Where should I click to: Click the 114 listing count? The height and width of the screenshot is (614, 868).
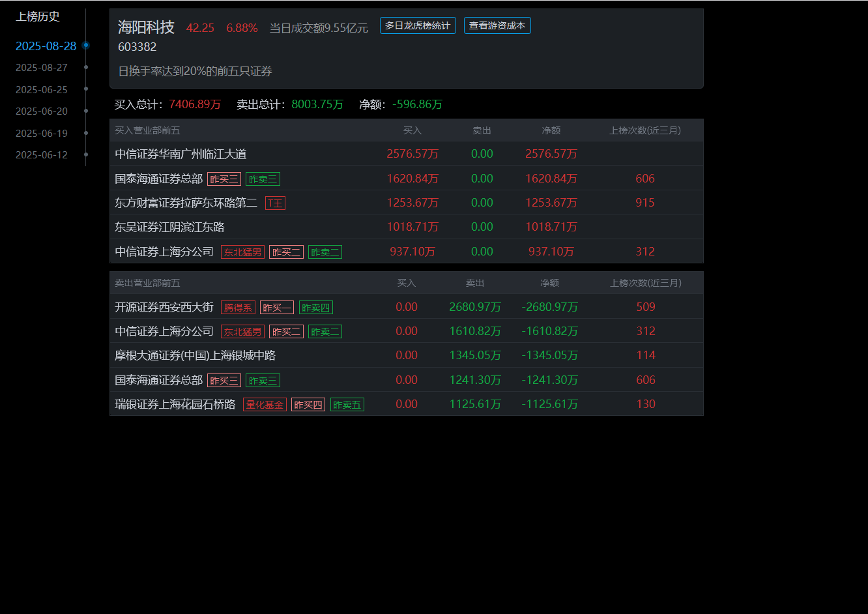coord(646,355)
